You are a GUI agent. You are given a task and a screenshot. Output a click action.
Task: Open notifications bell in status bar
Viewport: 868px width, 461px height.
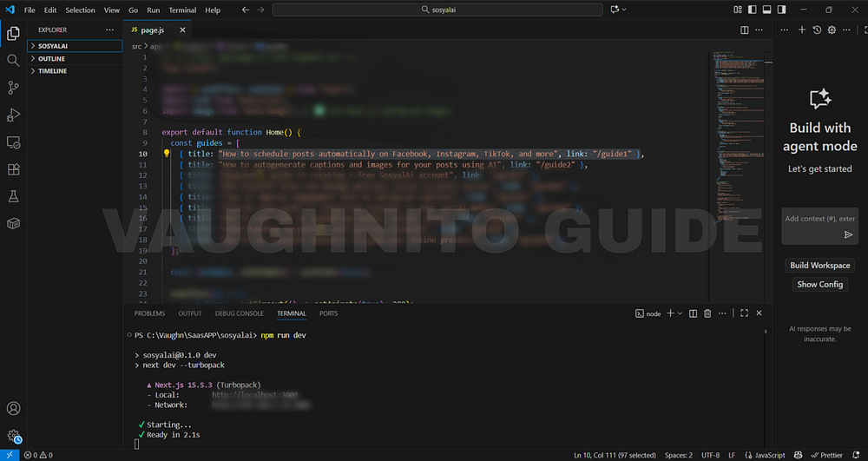click(x=856, y=455)
